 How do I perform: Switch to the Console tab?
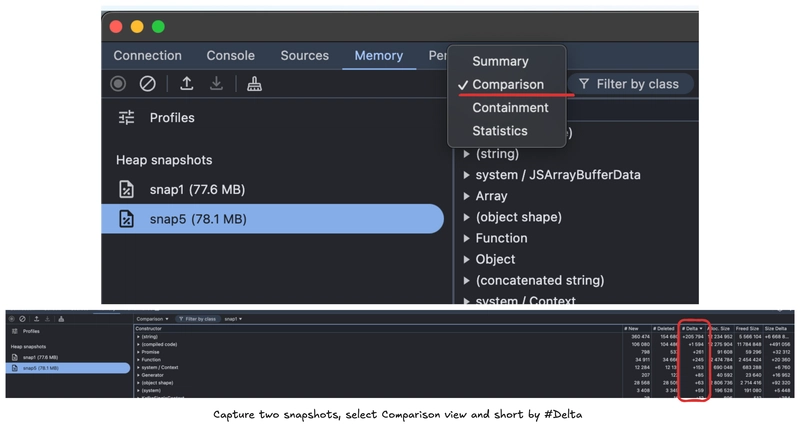click(x=230, y=56)
